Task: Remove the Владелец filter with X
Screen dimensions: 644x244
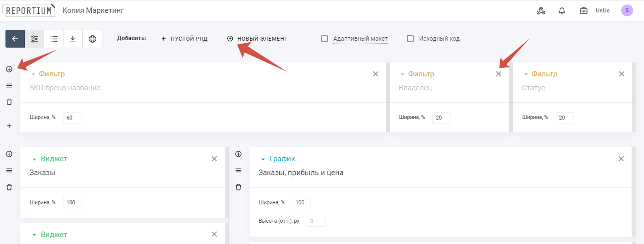Action: pyautogui.click(x=499, y=74)
